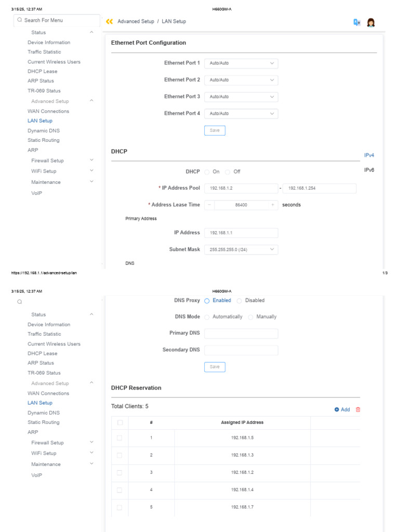Click the magnifier icon in Search For Menu

(x=20, y=20)
